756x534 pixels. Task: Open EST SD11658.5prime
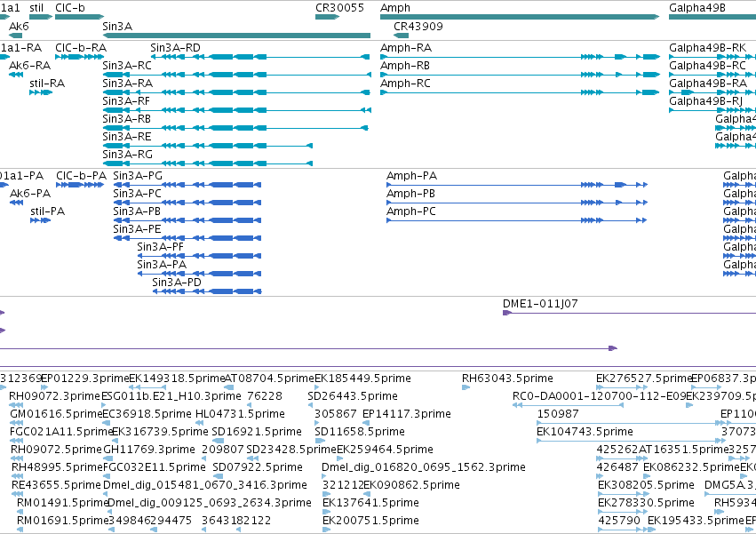(360, 432)
